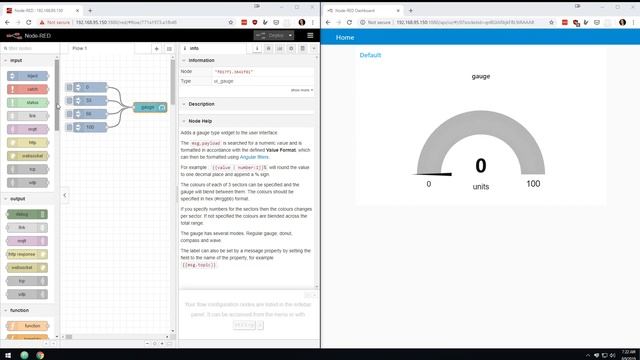Select inject node labeled 100 on canvas
This screenshot has width=640, height=360.
pyautogui.click(x=90, y=127)
